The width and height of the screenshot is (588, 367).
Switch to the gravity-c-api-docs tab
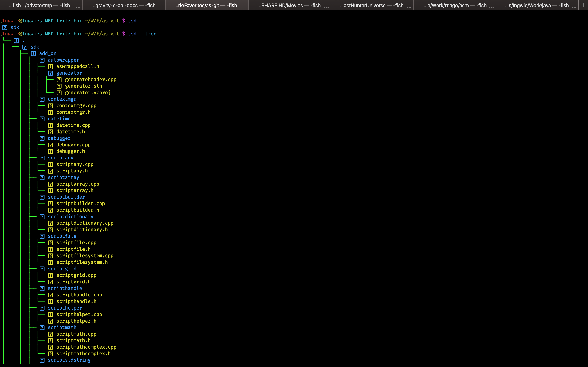tap(124, 5)
